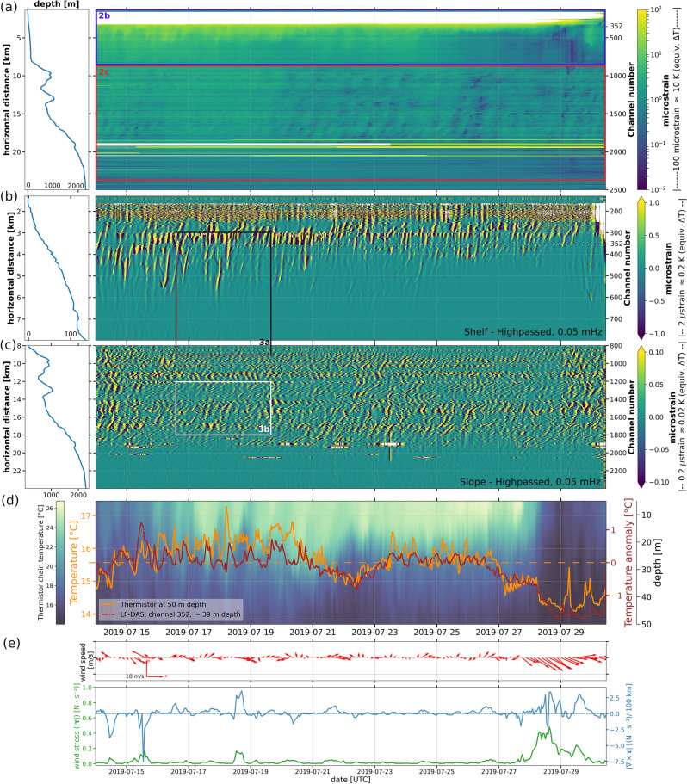Click the '1800' channel tick in slope panel
Image resolution: width=687 pixels, height=784 pixels.
[617, 435]
